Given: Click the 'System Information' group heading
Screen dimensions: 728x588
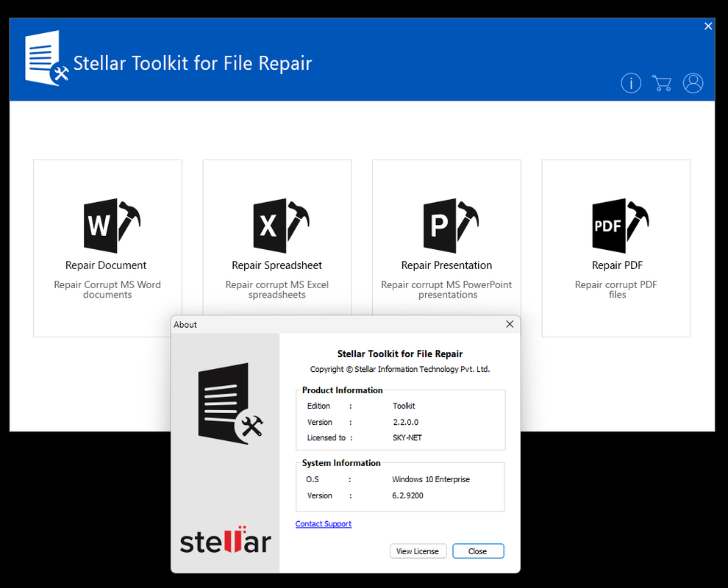Looking at the screenshot, I should point(341,463).
